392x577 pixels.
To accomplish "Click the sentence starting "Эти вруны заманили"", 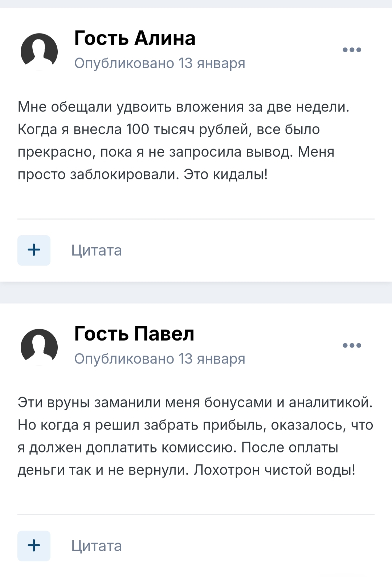I will pyautogui.click(x=195, y=403).
